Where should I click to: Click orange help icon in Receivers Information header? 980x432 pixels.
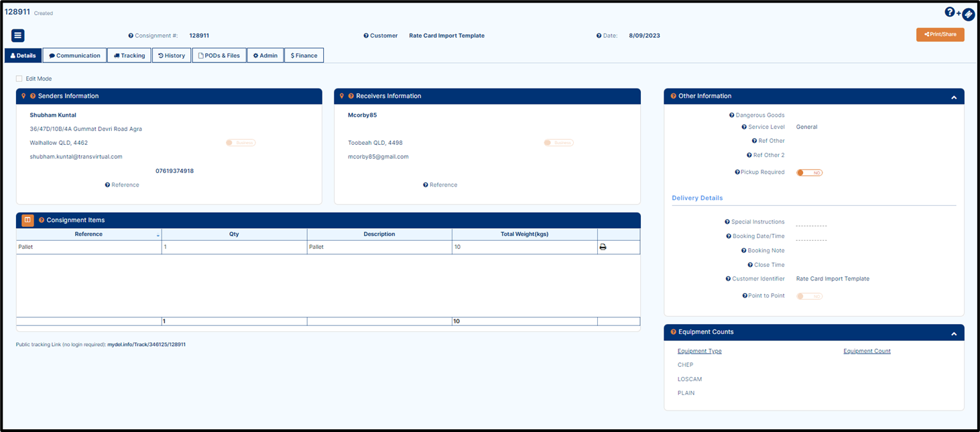pos(351,96)
